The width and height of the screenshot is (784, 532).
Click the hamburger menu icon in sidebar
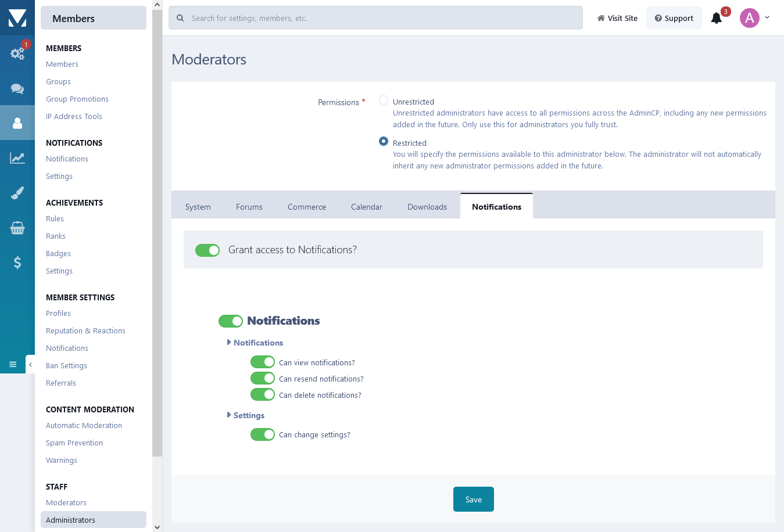pyautogui.click(x=13, y=364)
